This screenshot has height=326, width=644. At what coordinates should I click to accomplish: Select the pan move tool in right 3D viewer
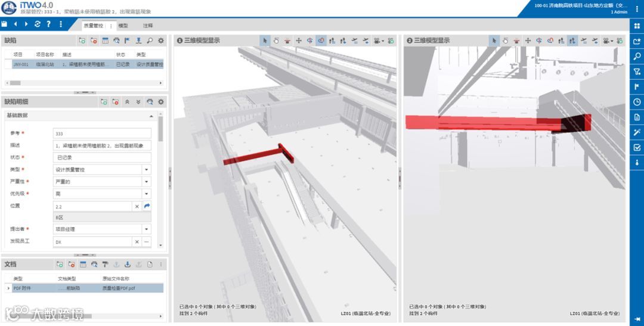click(528, 41)
